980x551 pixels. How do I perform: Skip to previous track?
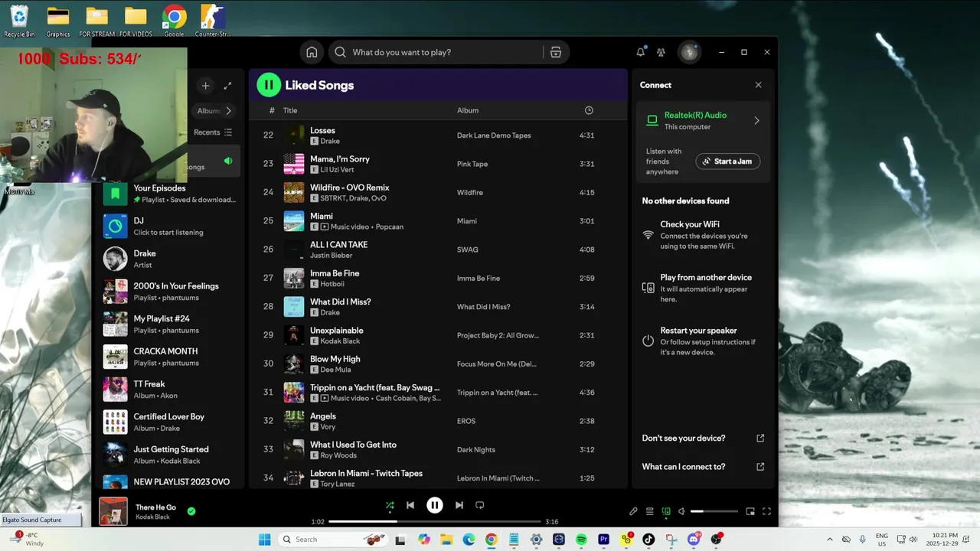point(410,505)
